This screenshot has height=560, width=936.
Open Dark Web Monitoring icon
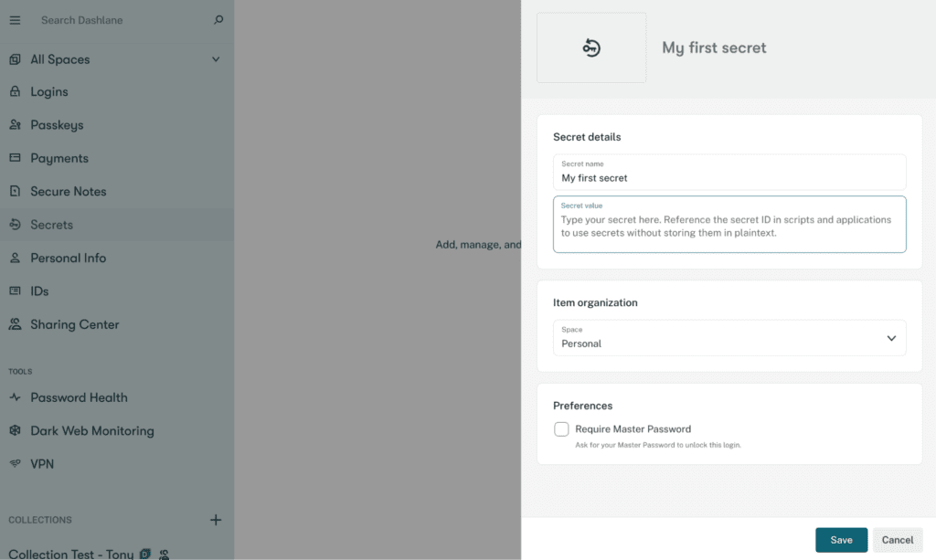14,430
